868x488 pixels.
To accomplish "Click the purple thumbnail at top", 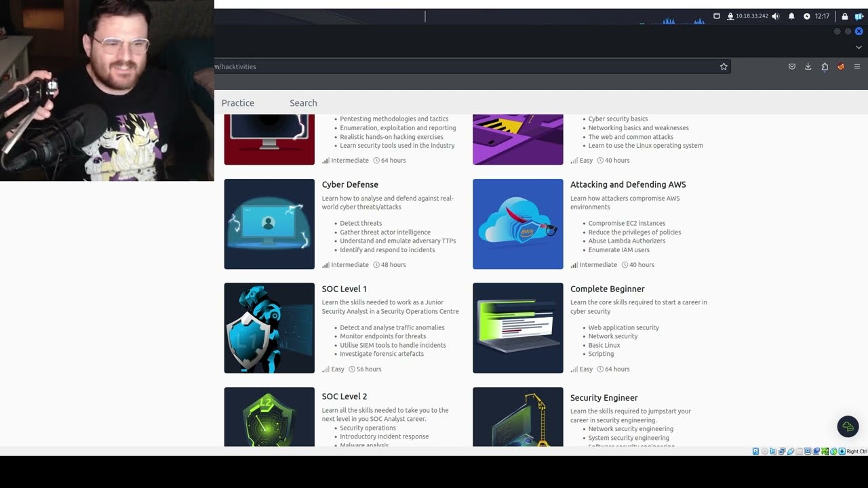I will (x=518, y=139).
